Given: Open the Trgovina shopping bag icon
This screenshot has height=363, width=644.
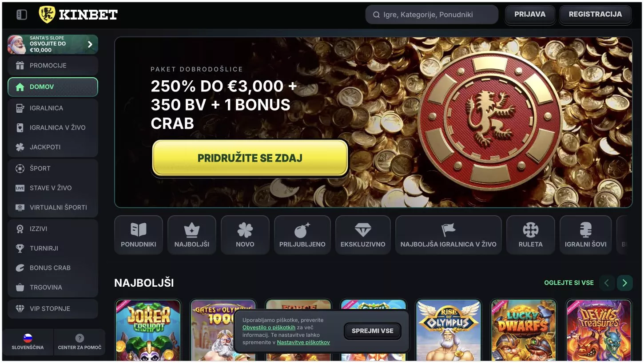Looking at the screenshot, I should tap(20, 288).
